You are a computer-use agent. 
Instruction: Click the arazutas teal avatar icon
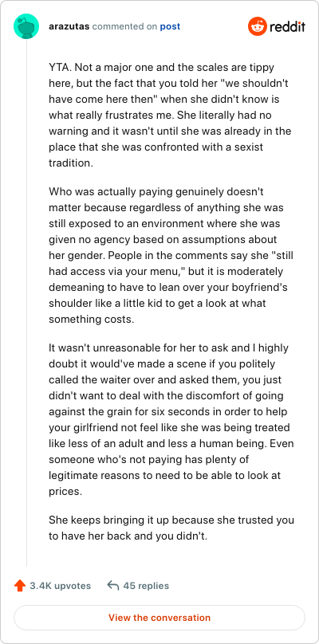(x=26, y=26)
